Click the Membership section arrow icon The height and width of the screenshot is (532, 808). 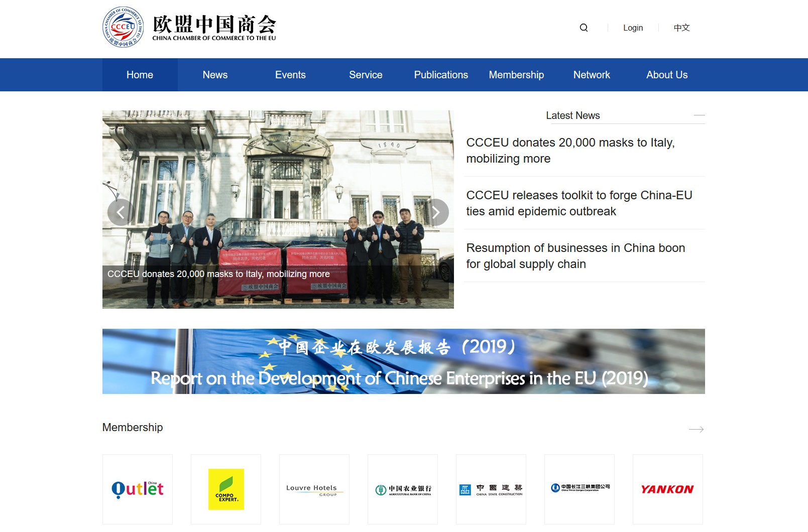click(696, 429)
